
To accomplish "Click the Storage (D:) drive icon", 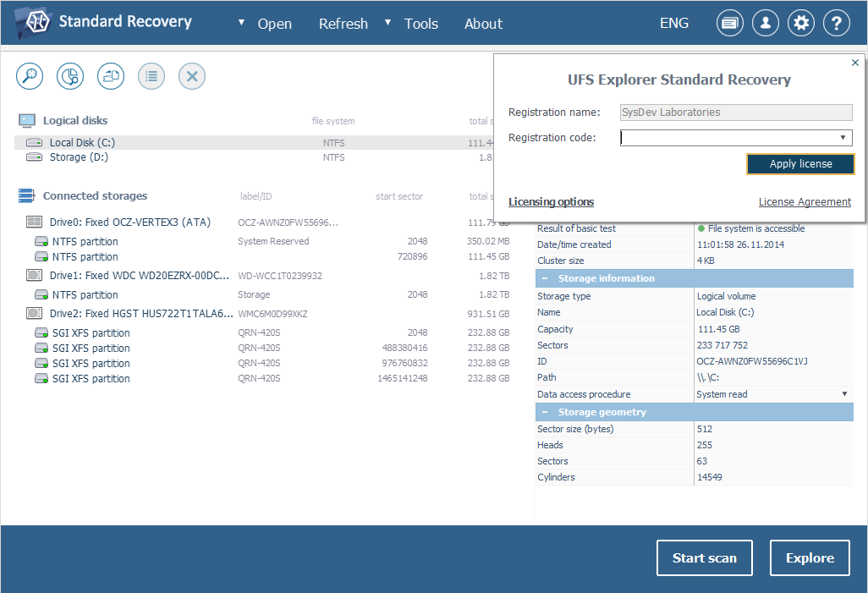I will click(35, 157).
